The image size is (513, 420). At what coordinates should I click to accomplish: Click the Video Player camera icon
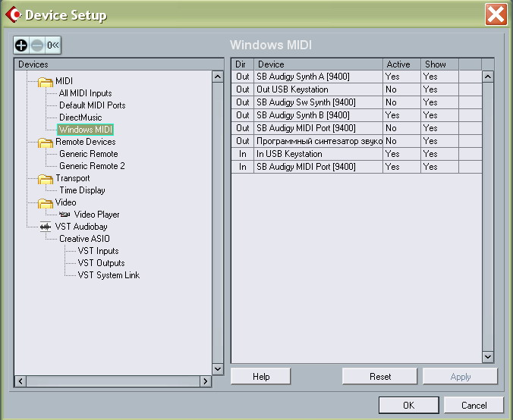coord(65,215)
